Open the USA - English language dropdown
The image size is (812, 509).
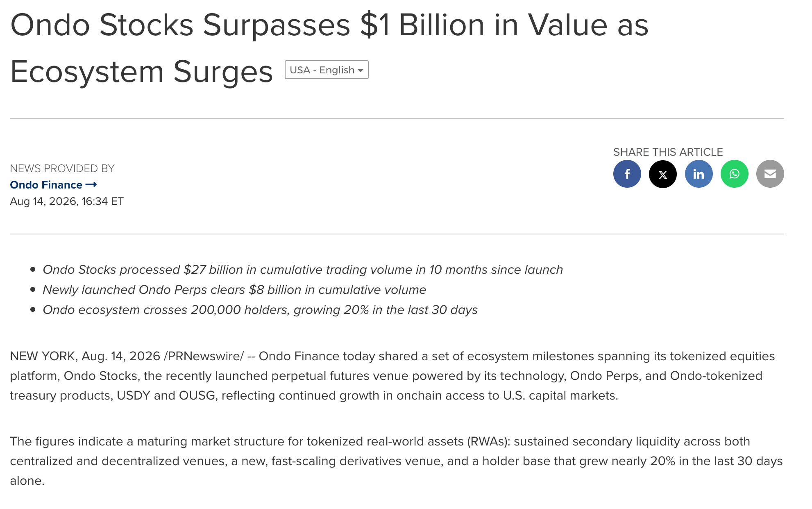click(327, 70)
